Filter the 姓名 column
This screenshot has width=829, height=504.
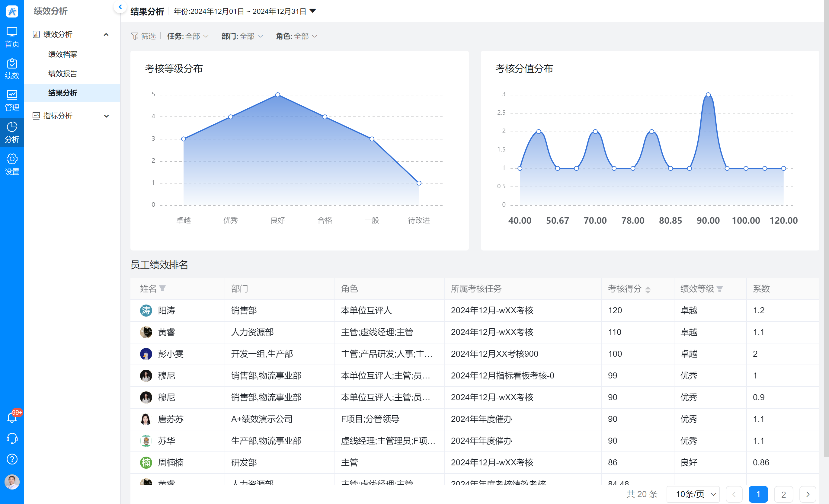coord(162,288)
